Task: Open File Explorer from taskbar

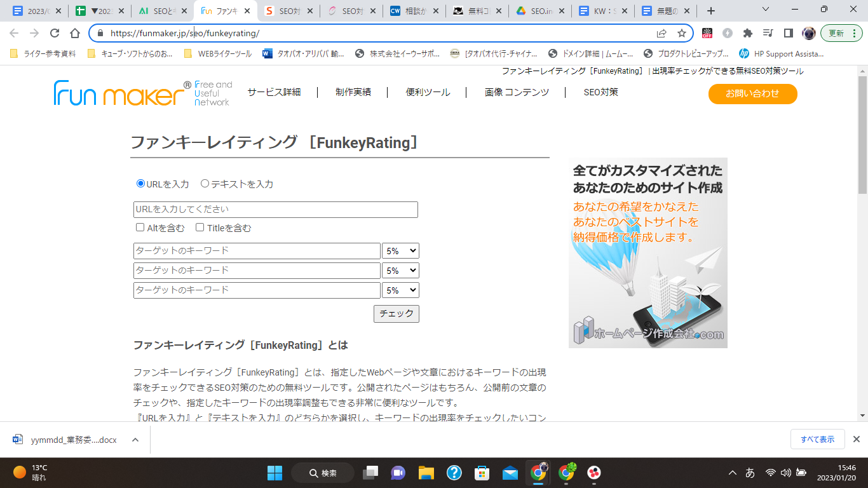Action: (x=426, y=473)
